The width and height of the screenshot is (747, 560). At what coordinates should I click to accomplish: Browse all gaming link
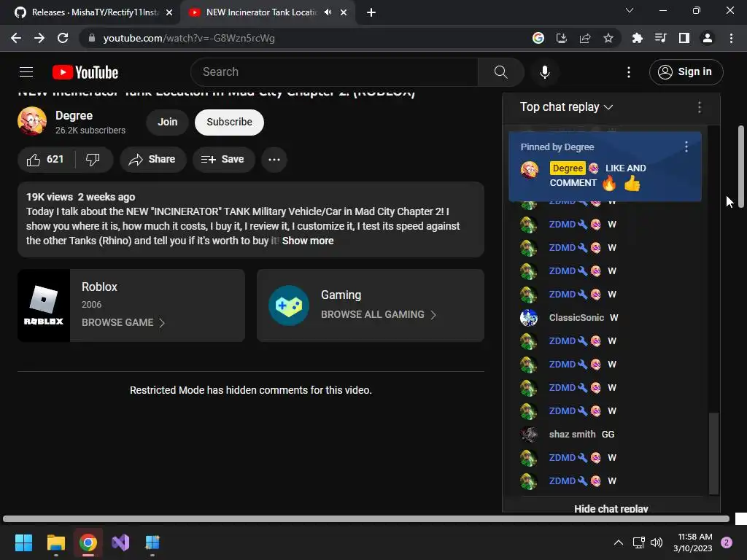pyautogui.click(x=379, y=314)
